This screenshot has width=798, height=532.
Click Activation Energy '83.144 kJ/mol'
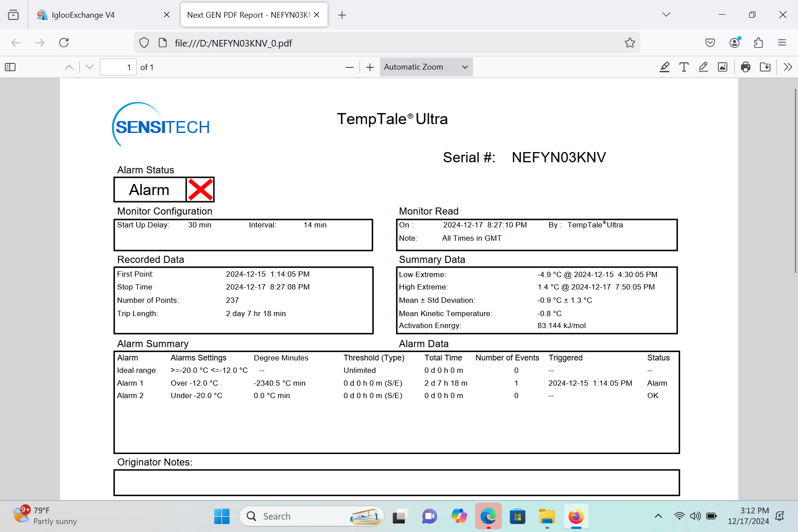coord(561,325)
